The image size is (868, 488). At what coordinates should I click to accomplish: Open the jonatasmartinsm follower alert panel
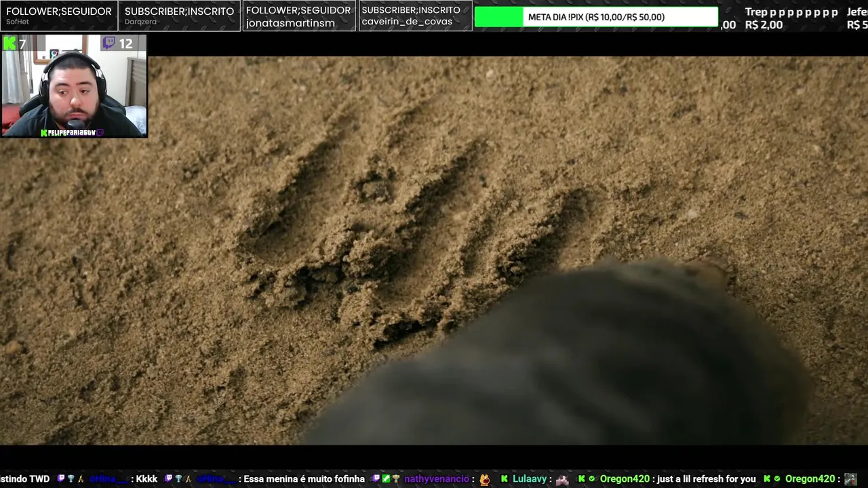tap(298, 16)
